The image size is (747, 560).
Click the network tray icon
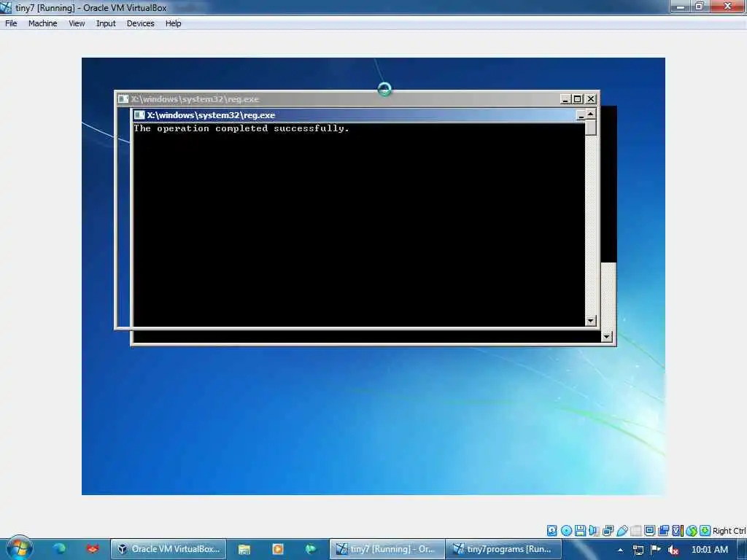638,550
